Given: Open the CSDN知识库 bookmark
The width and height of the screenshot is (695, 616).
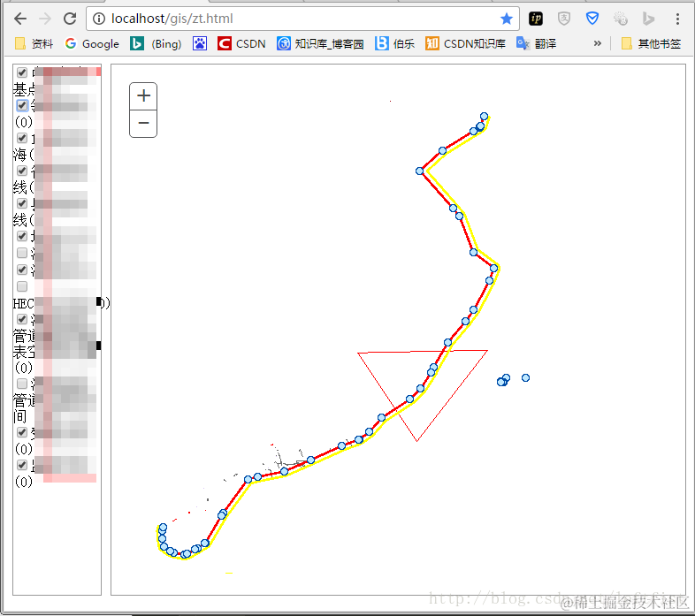Looking at the screenshot, I should 465,43.
